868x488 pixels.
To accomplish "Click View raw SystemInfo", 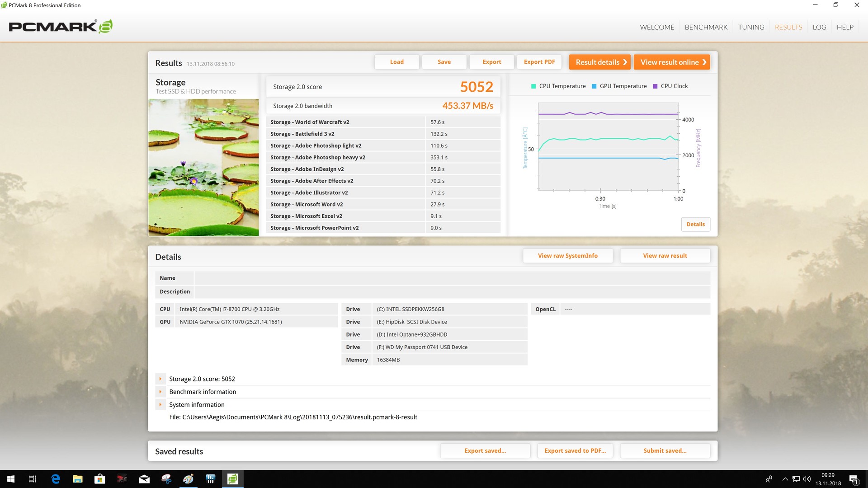I will [568, 256].
